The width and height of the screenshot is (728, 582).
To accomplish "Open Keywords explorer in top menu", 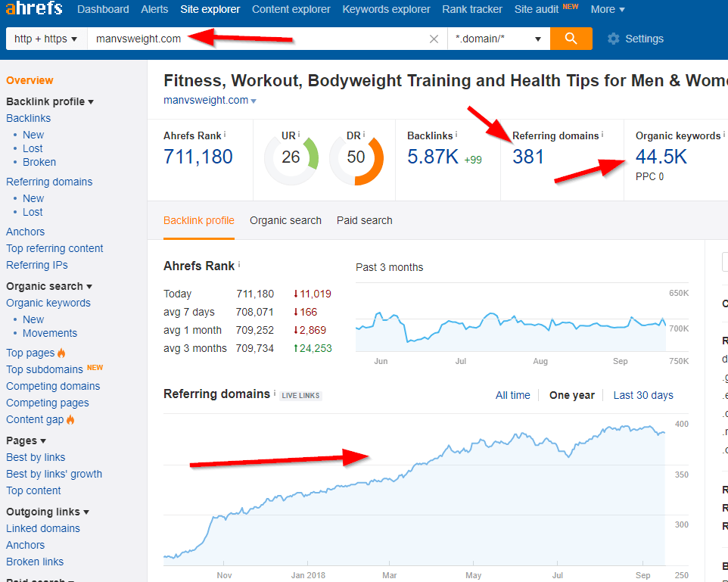I will (x=386, y=9).
